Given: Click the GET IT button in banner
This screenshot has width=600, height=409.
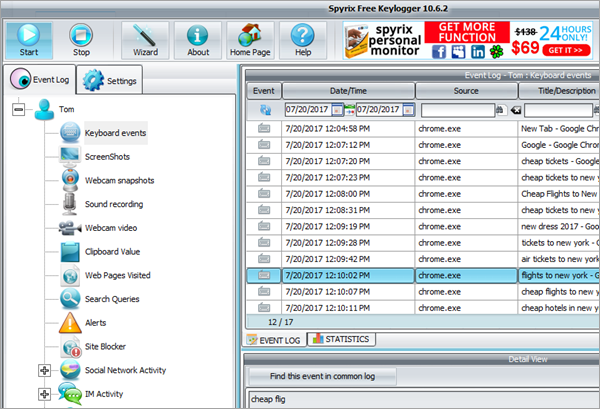Looking at the screenshot, I should coord(566,50).
